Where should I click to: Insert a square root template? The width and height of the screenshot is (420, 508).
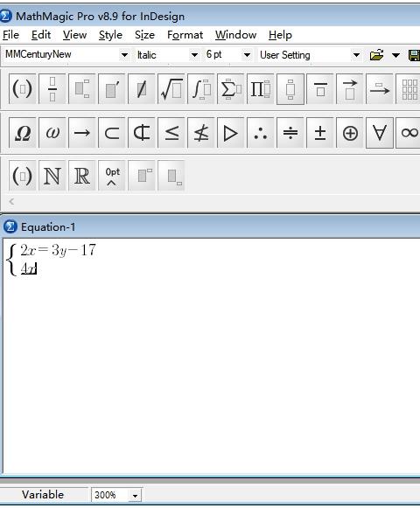pos(171,89)
